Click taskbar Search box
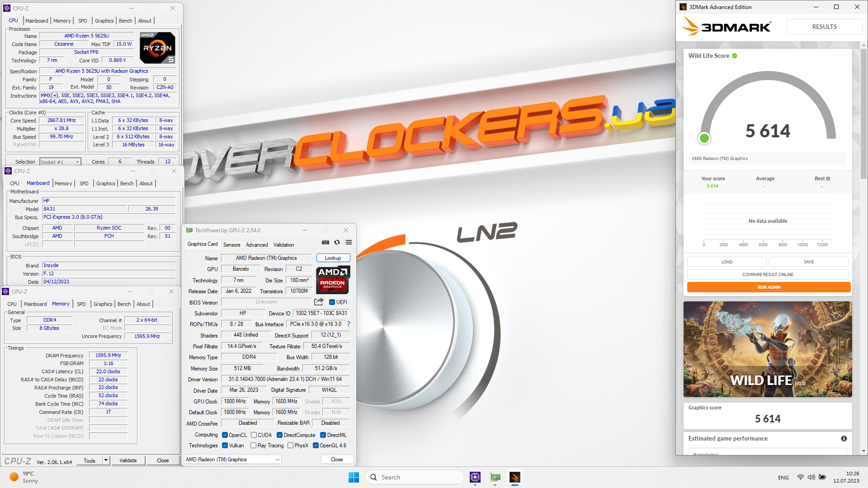This screenshot has width=868, height=488. pos(415,477)
